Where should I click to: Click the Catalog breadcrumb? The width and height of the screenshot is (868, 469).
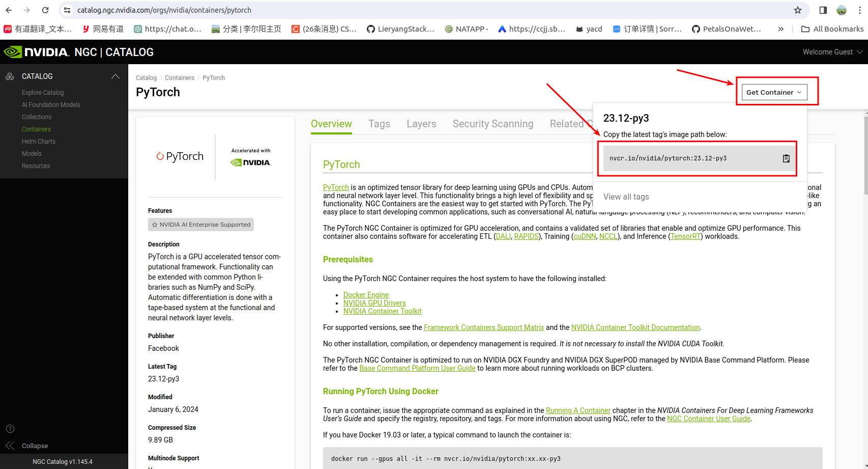[146, 78]
